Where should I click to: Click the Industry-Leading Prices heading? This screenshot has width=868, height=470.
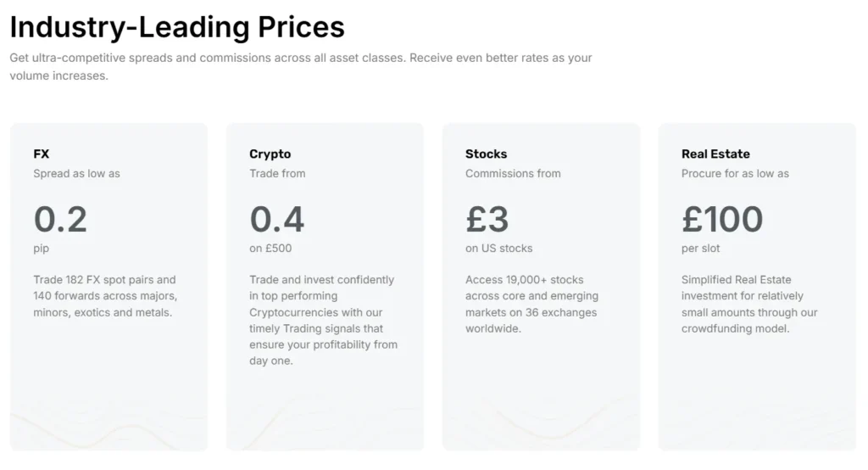coord(177,26)
